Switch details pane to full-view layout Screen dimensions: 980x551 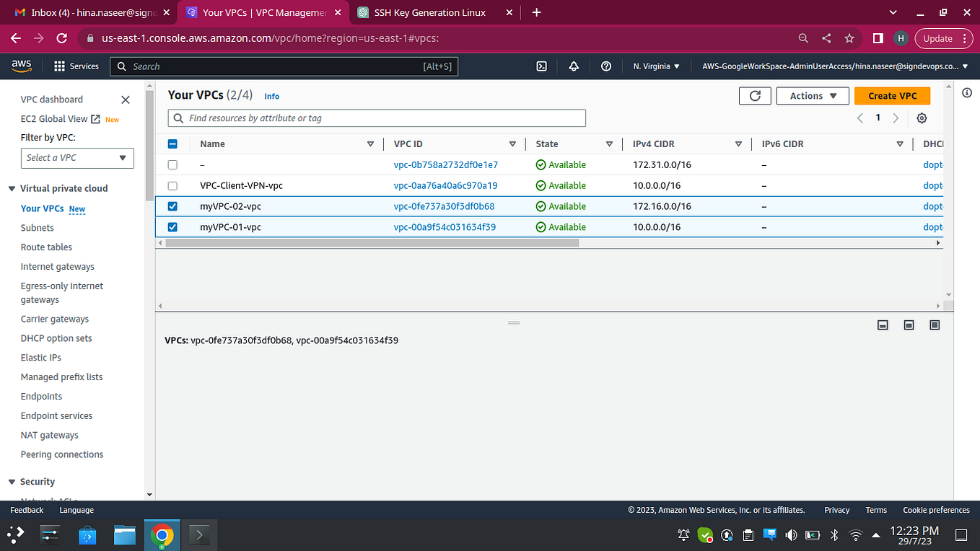click(x=935, y=325)
